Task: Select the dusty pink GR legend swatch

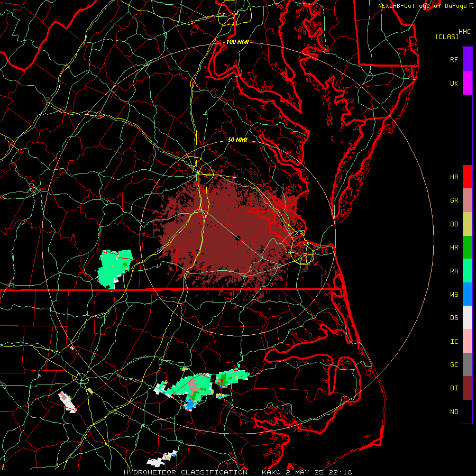Action: (467, 200)
